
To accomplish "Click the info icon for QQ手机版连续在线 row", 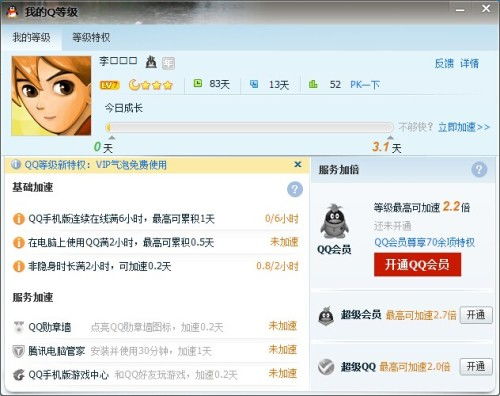I will click(19, 219).
